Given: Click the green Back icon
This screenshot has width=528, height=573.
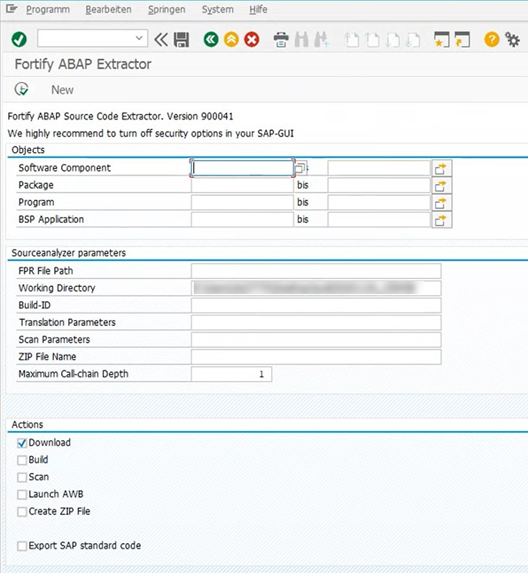Looking at the screenshot, I should [x=211, y=39].
